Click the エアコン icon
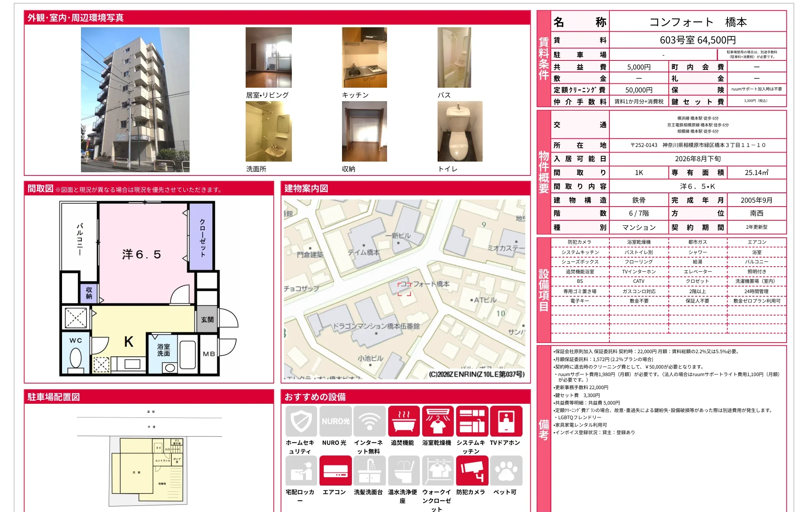812x512 pixels. click(x=335, y=471)
